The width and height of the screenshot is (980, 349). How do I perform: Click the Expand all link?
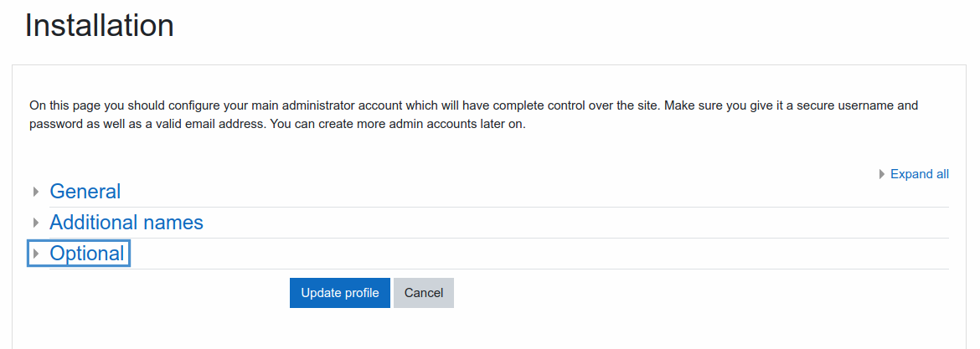(920, 174)
